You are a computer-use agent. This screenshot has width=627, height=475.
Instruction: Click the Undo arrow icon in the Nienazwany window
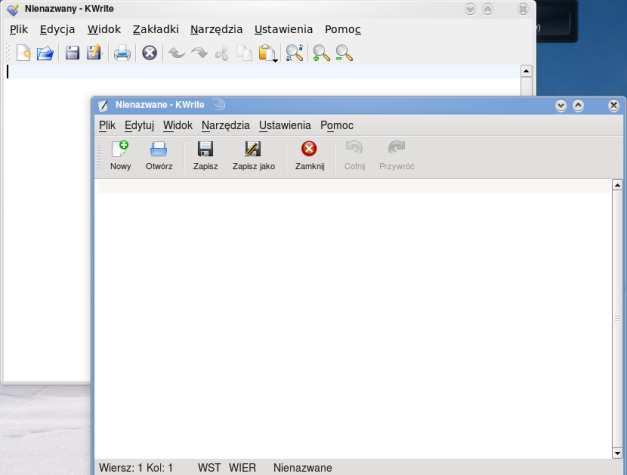click(176, 53)
